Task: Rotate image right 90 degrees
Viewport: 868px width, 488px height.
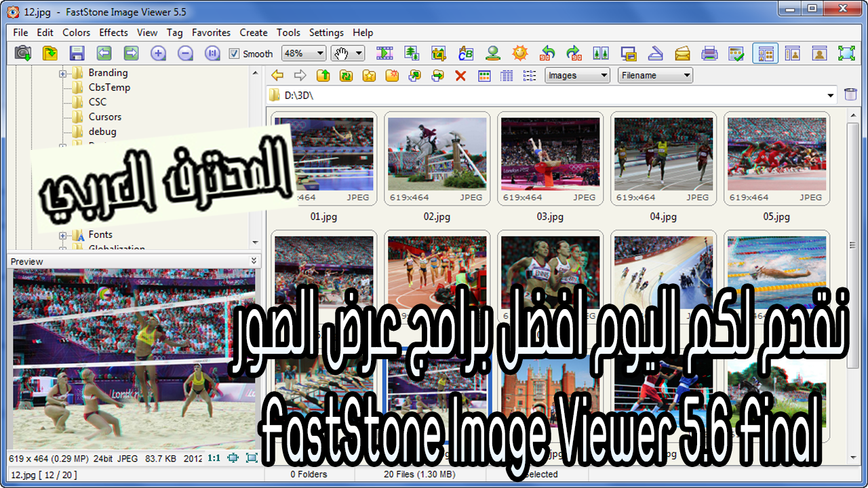Action: 574,53
